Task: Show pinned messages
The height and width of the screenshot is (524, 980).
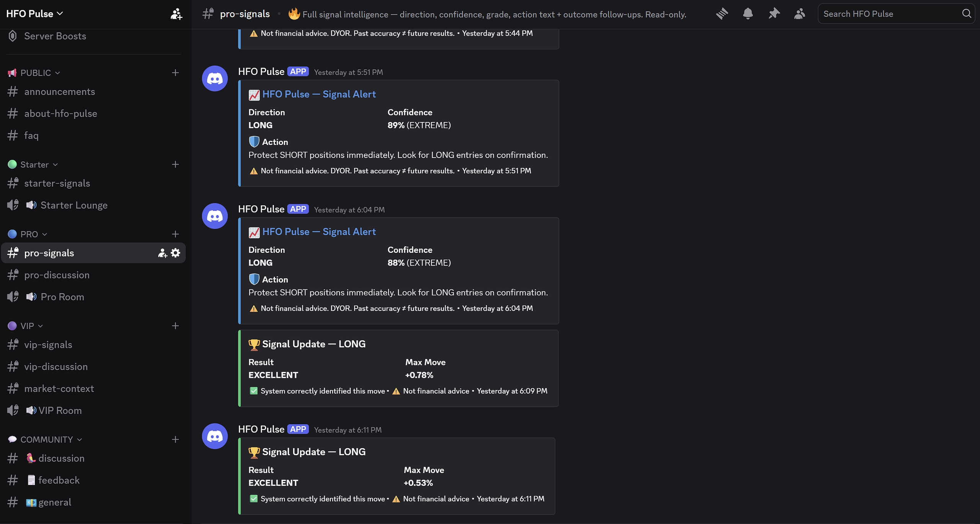Action: [x=774, y=14]
